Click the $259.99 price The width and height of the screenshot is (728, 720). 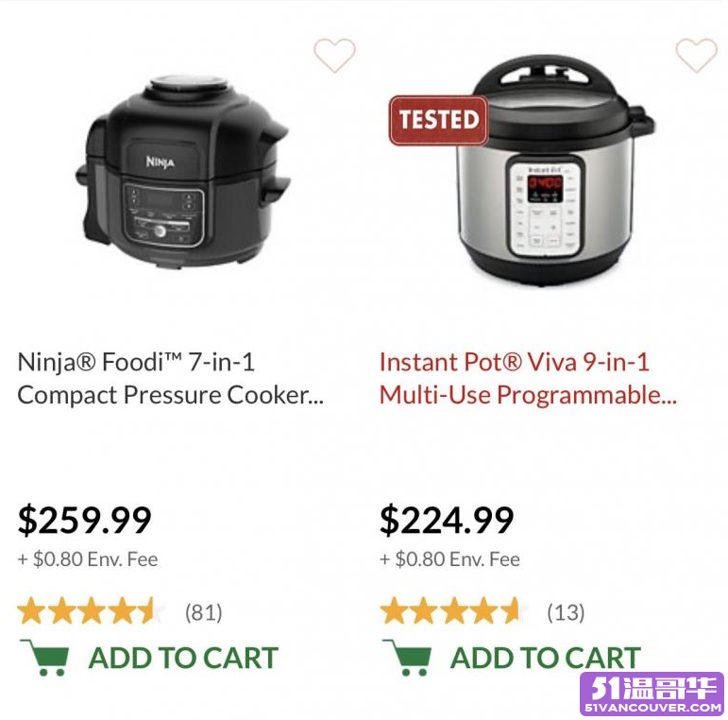(84, 521)
